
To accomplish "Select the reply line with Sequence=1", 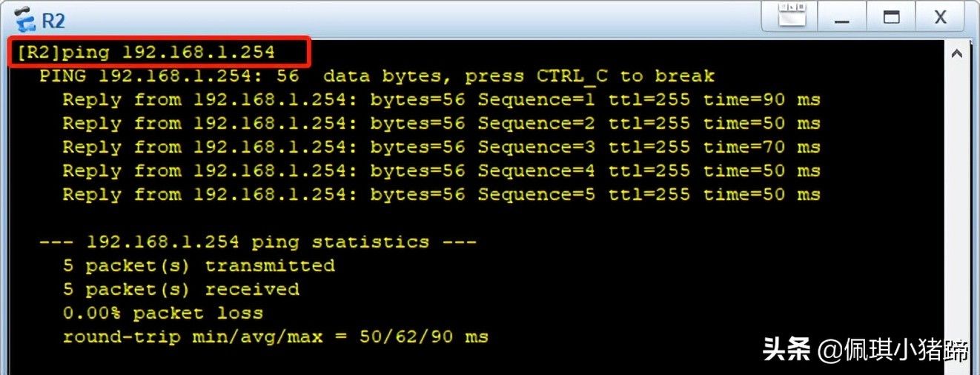I will (x=441, y=99).
